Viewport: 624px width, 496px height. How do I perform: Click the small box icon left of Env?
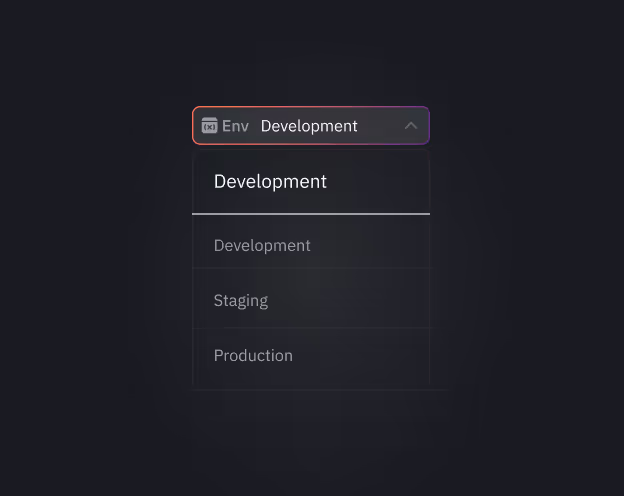(x=209, y=126)
